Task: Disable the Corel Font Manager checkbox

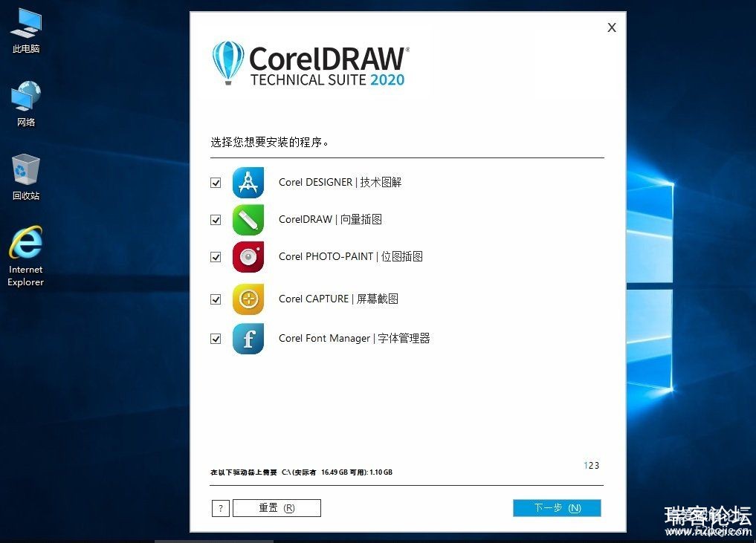Action: pos(216,339)
